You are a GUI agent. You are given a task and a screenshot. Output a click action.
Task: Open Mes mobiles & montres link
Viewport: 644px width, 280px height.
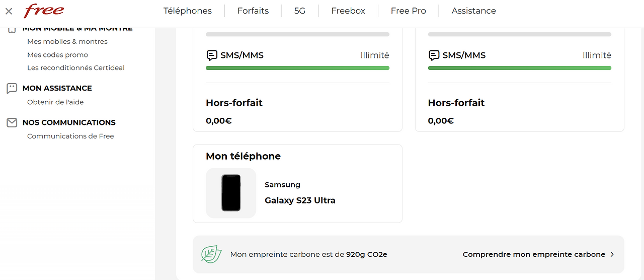coord(67,41)
